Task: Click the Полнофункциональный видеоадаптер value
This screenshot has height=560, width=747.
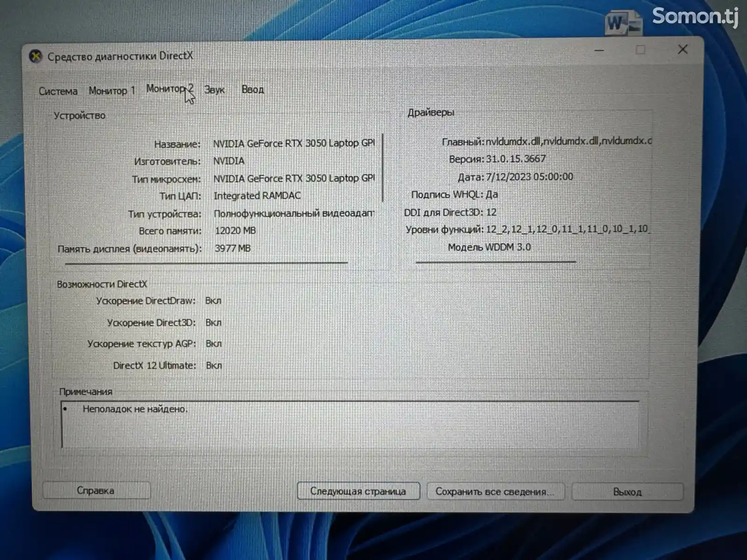Action: point(294,213)
